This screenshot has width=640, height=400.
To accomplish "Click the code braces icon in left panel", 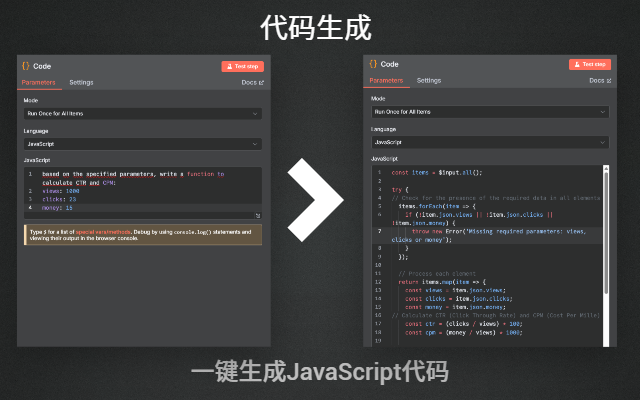I will pyautogui.click(x=26, y=66).
